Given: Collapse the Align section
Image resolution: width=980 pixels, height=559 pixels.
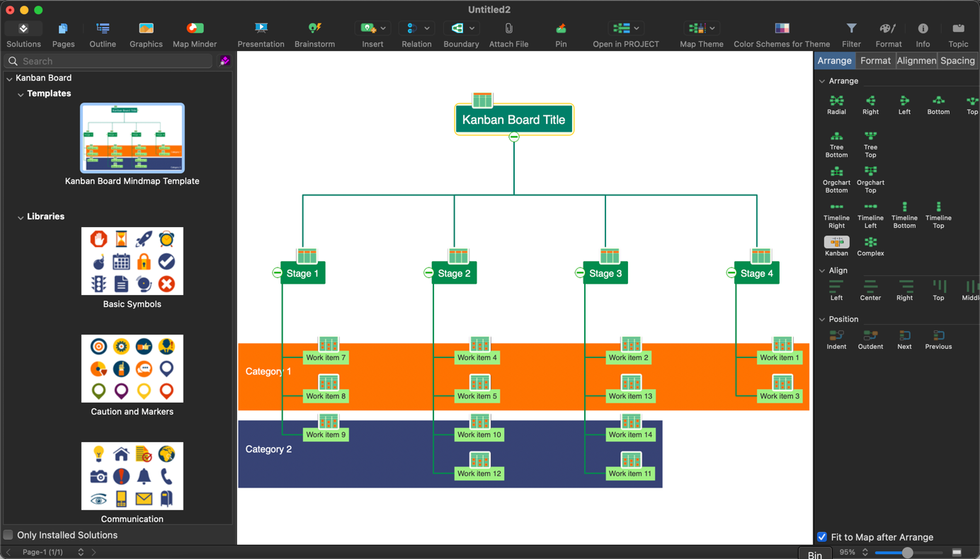Looking at the screenshot, I should click(822, 271).
